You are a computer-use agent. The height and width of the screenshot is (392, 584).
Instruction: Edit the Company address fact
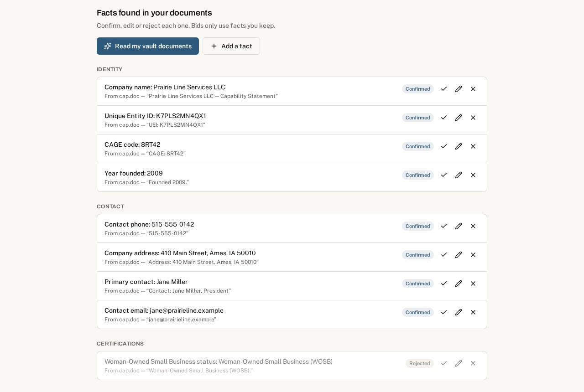[459, 255]
